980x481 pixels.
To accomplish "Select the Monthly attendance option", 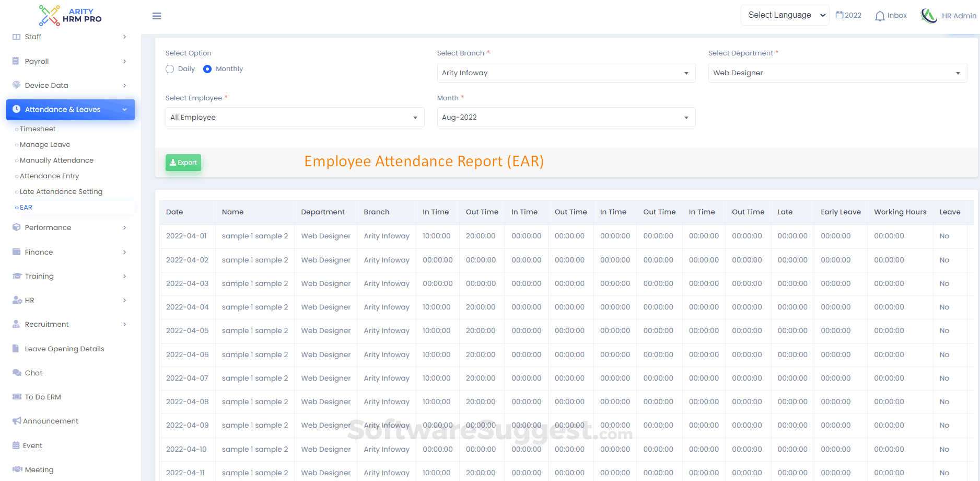I will tap(207, 68).
